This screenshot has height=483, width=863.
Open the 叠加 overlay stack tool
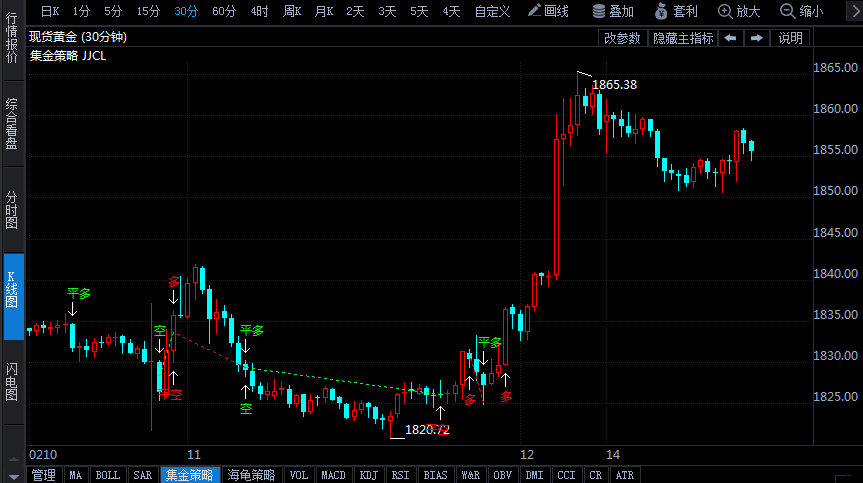[x=613, y=11]
